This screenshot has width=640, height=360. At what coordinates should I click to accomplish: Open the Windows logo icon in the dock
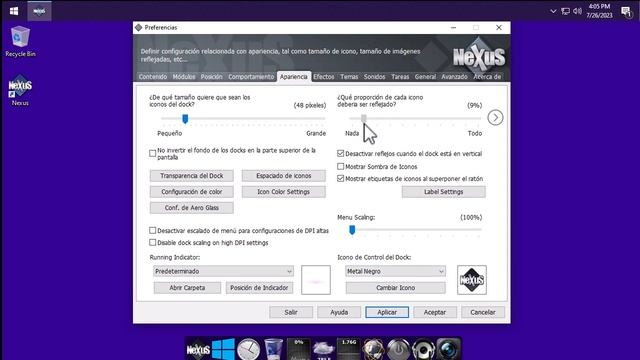click(x=223, y=349)
